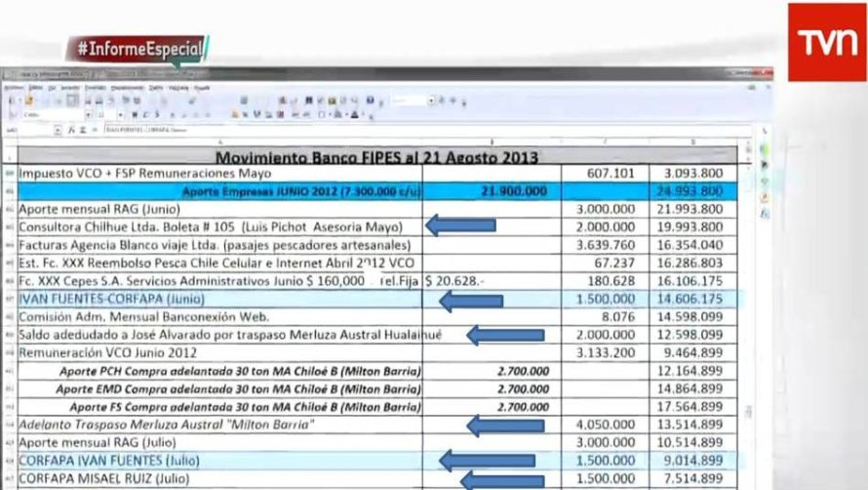This screenshot has width=868, height=490.
Task: Select cell 'Remuneración VCO Junio 2012'
Action: [219, 353]
